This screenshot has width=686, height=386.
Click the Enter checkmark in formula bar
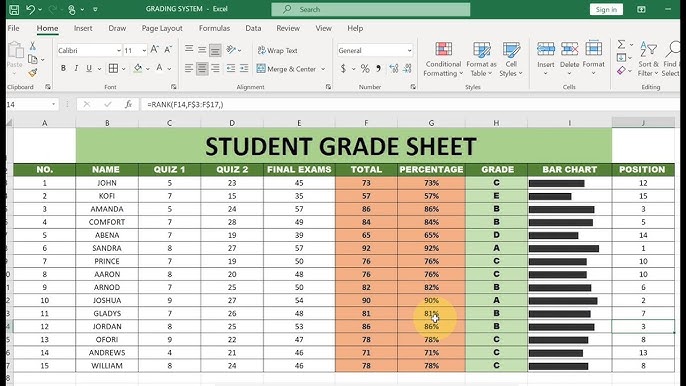pyautogui.click(x=108, y=104)
